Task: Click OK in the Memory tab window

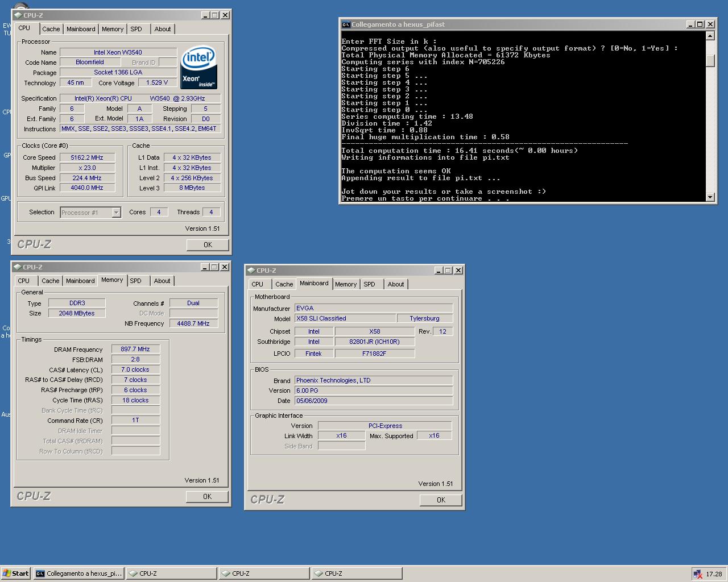Action: tap(207, 497)
